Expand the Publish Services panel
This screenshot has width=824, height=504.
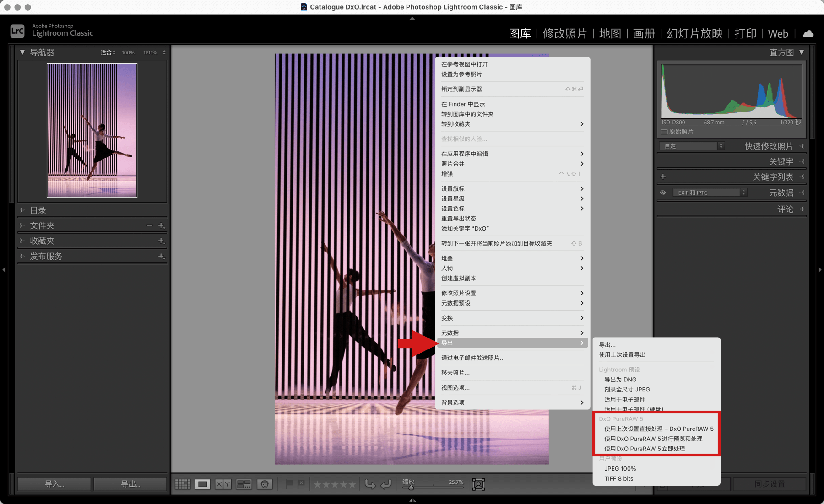pyautogui.click(x=22, y=256)
